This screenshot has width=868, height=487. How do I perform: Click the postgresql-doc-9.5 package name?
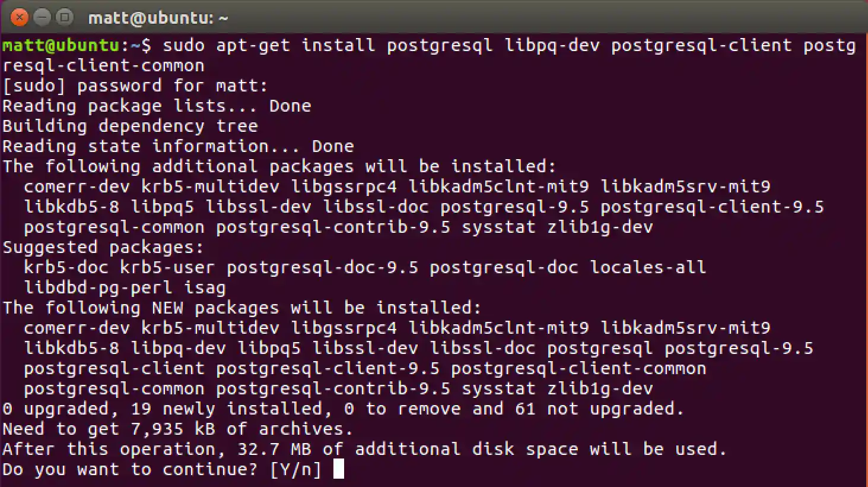[322, 267]
